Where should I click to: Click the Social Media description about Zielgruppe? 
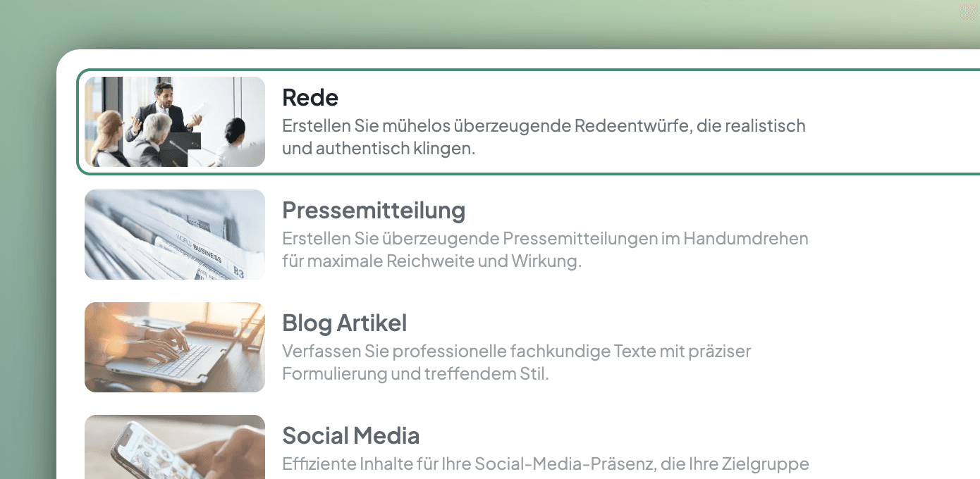[x=545, y=464]
